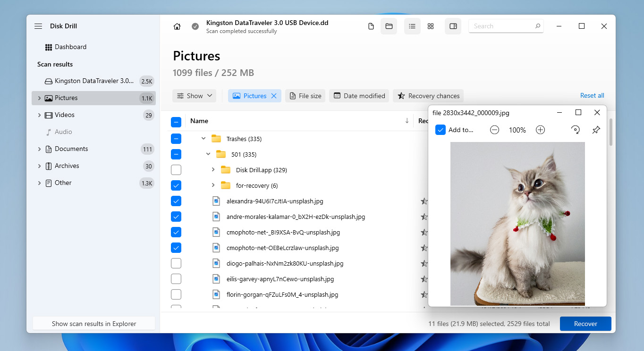
Task: Open the hamburger menu beside Disk Drill
Action: (x=38, y=26)
